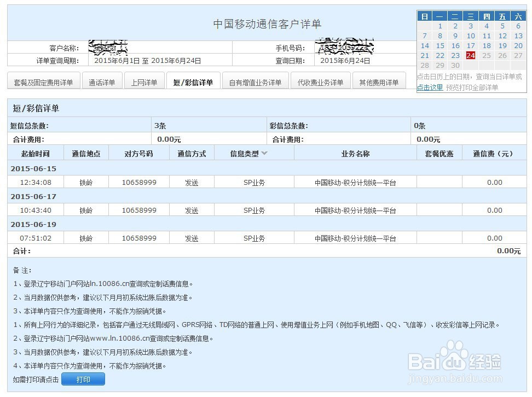This screenshot has width=532, height=397.
Task: Click the 业务名称 column header
Action: (x=355, y=154)
